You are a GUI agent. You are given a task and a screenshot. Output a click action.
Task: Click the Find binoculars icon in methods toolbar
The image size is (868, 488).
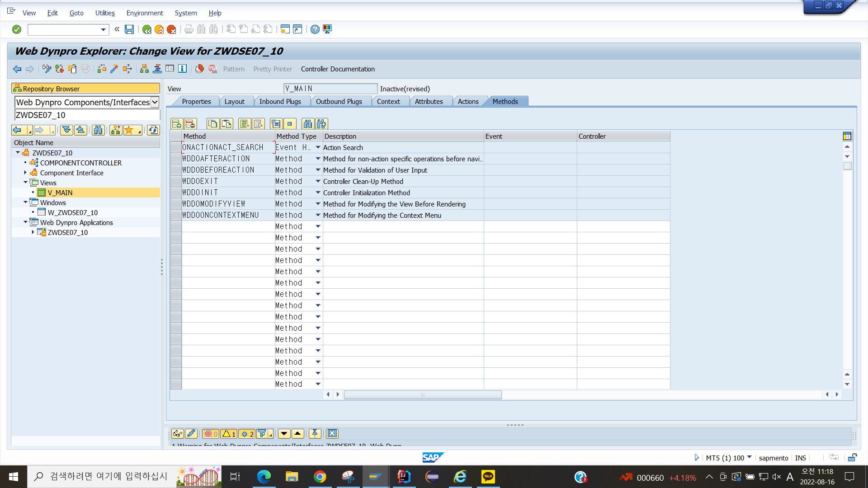(x=308, y=124)
